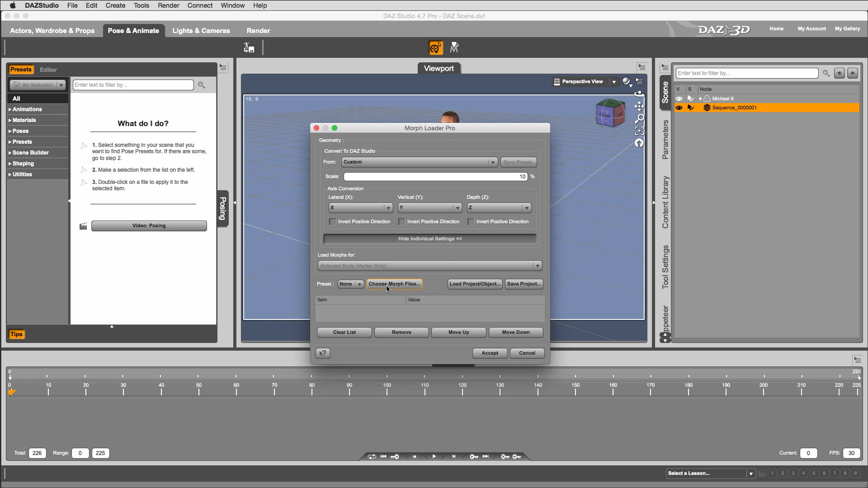The height and width of the screenshot is (488, 868).
Task: Open Lateral X axis dropdown
Action: pos(360,208)
